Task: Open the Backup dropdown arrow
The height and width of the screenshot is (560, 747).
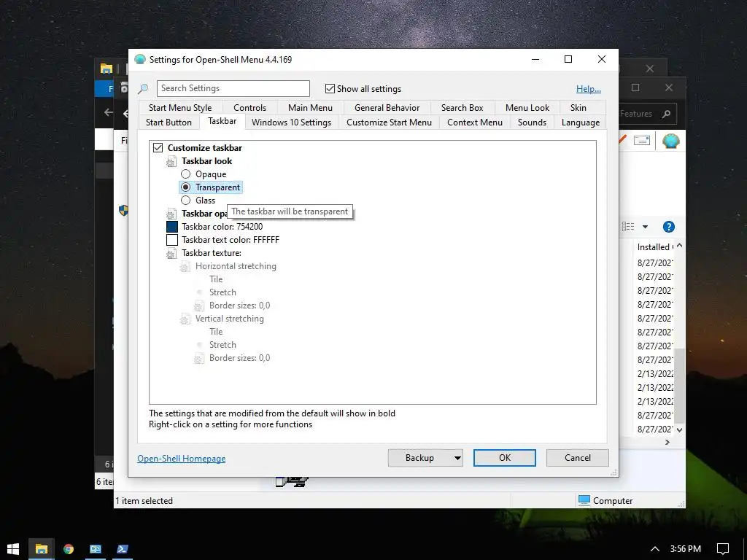Action: coord(457,458)
